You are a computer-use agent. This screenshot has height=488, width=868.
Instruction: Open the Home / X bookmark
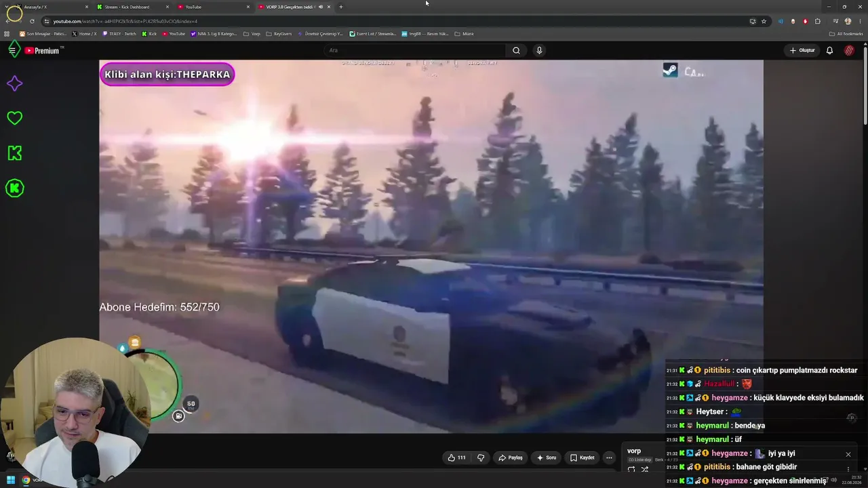click(x=84, y=33)
